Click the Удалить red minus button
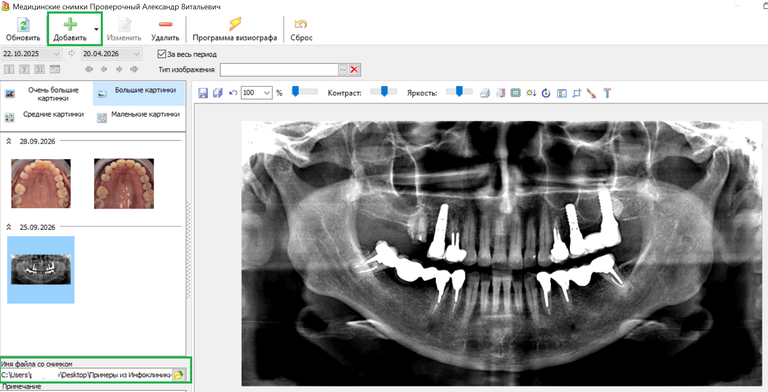This screenshot has height=392, width=768. [x=165, y=29]
